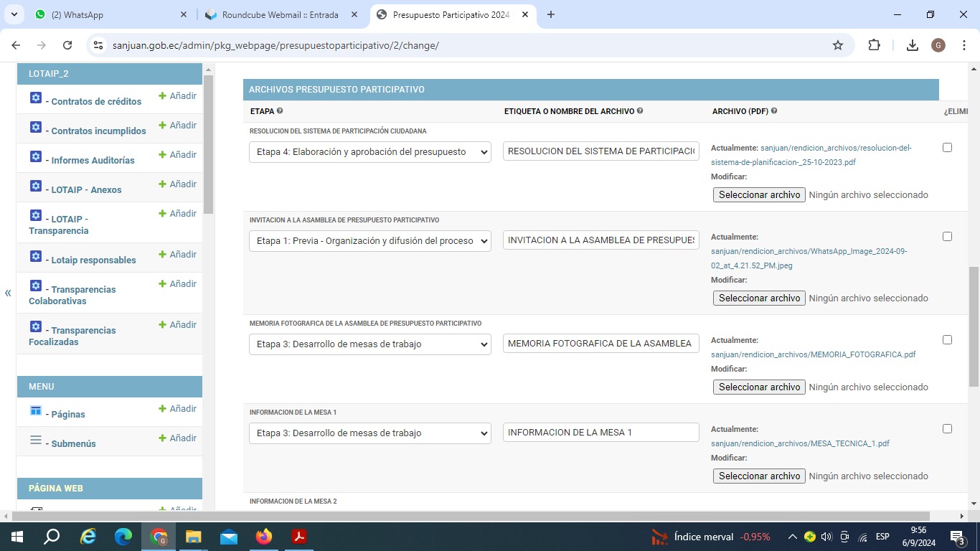
Task: Collapse sidebar with the double-chevron icon
Action: point(8,293)
